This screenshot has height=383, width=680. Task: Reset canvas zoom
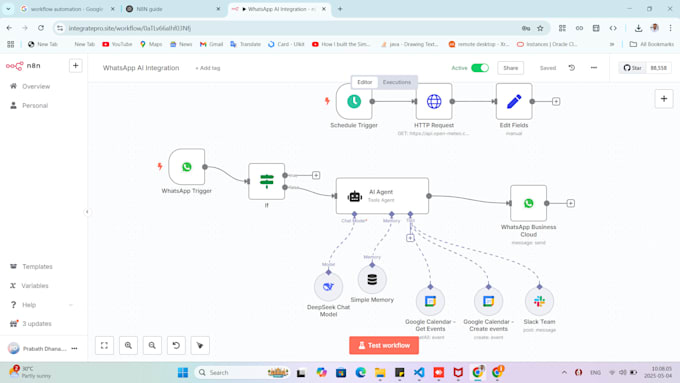(176, 345)
